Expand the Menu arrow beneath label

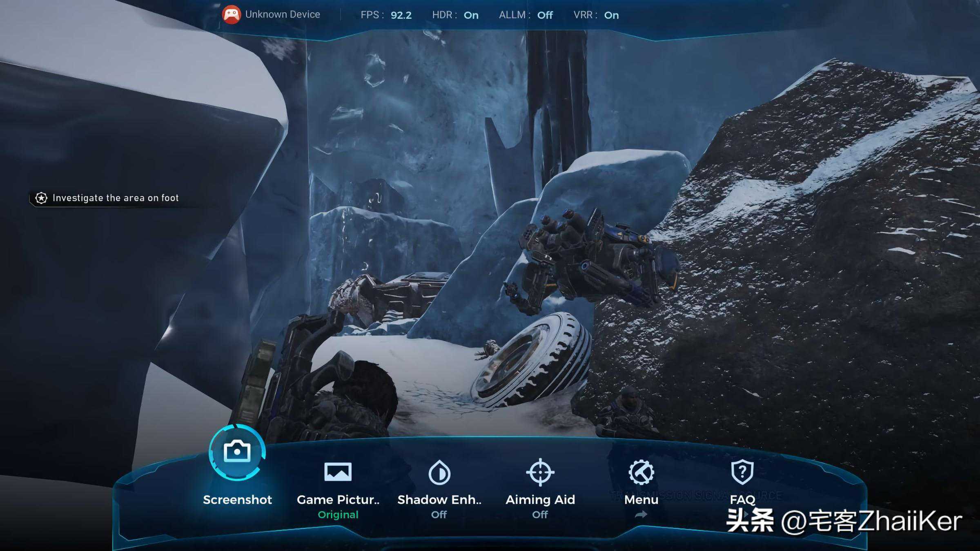641,515
